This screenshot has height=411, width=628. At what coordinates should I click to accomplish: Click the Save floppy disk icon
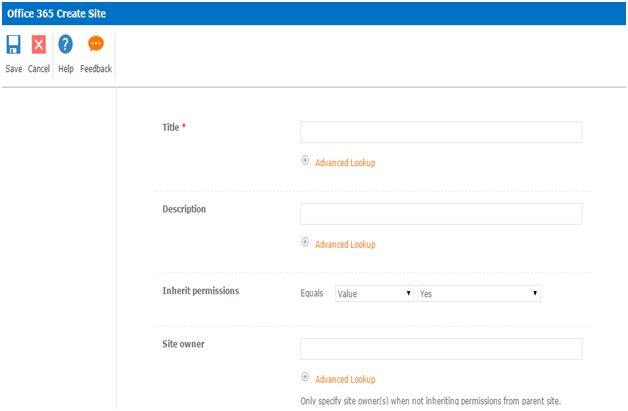click(x=13, y=44)
